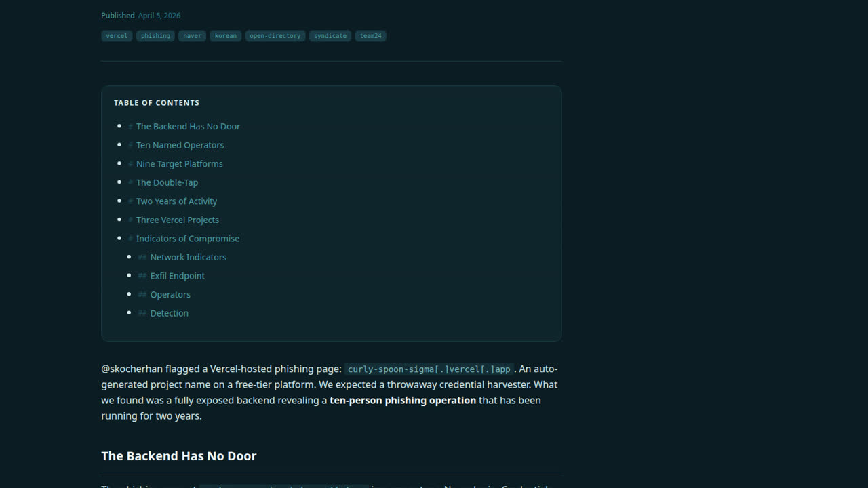Open Indicators of Compromise in contents

[187, 239]
